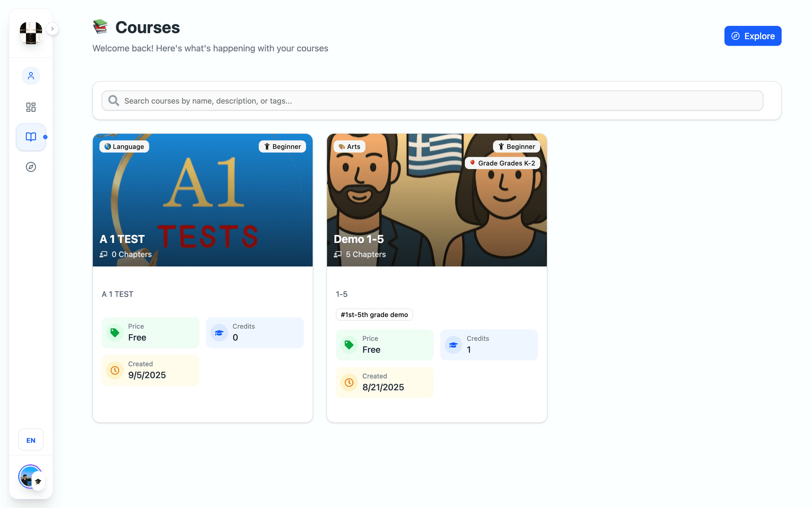
Task: Open the Demo 1-5 course thumbnail
Action: 437,200
